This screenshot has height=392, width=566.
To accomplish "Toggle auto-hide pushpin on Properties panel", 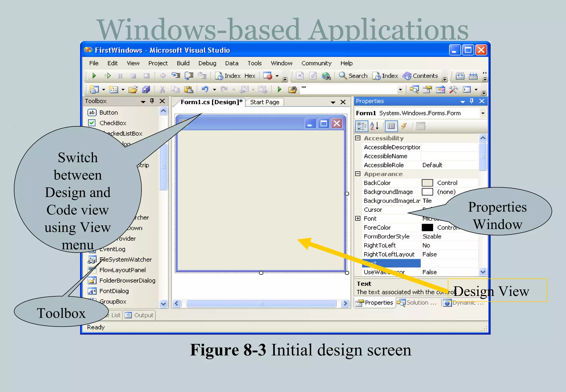I will (x=471, y=101).
